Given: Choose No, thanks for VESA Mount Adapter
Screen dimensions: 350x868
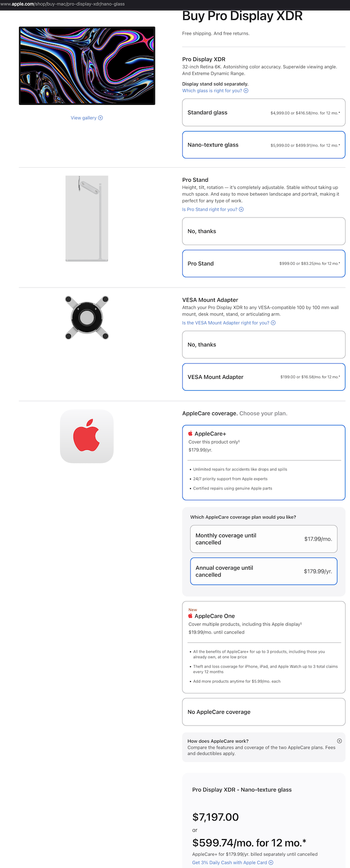Looking at the screenshot, I should 264,345.
